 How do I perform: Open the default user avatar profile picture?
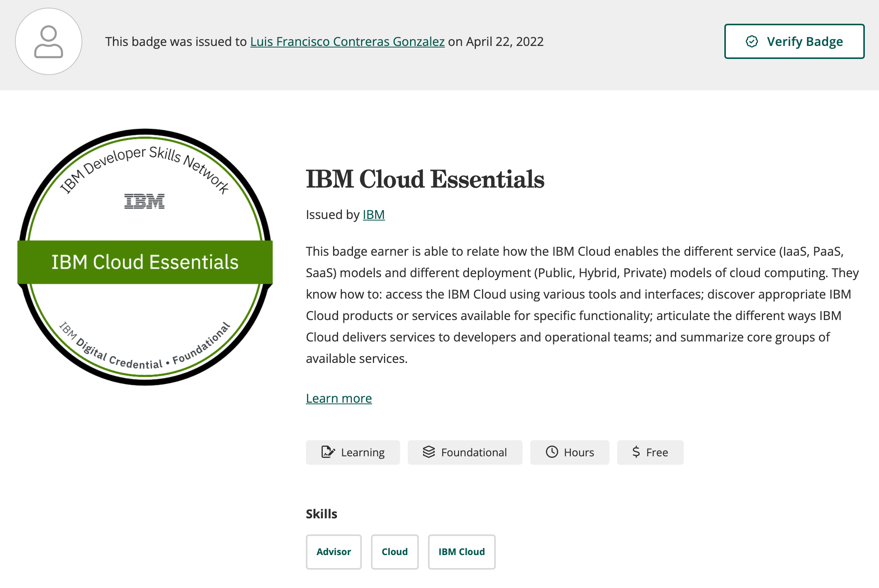[x=49, y=41]
